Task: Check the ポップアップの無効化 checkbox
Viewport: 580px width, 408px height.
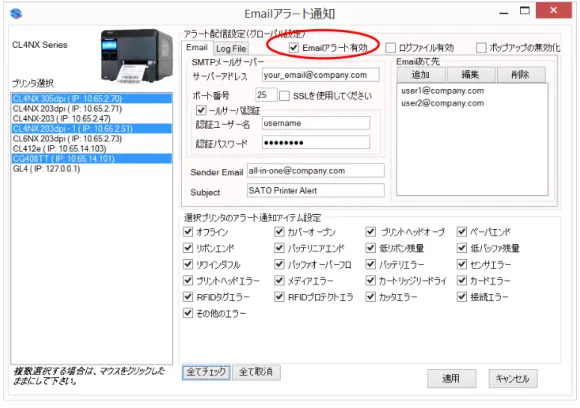Action: coord(481,48)
